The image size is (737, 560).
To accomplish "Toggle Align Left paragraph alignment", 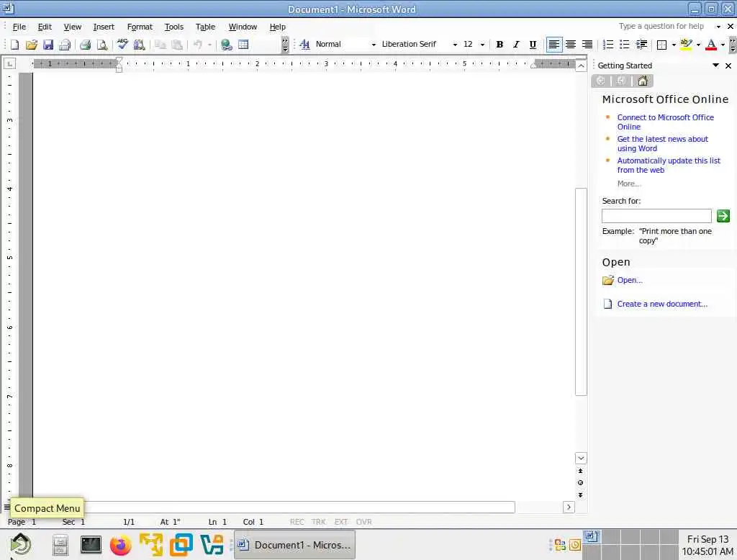I will pyautogui.click(x=554, y=44).
